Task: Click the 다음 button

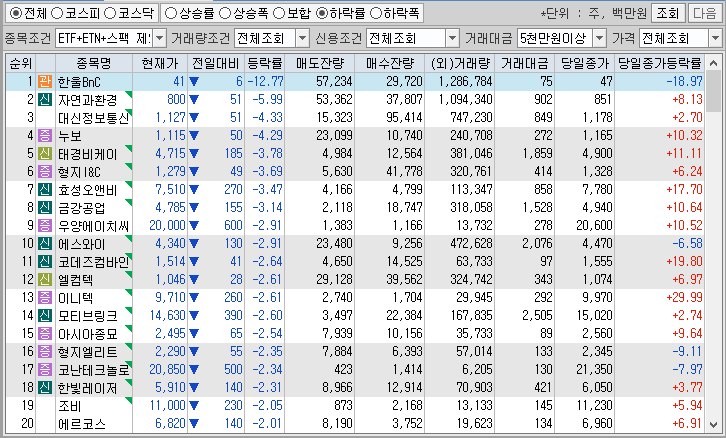Action: 705,13
